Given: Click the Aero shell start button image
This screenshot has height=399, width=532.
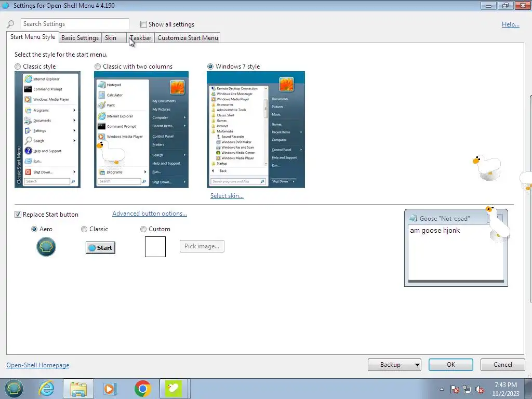Looking at the screenshot, I should pos(46,247).
